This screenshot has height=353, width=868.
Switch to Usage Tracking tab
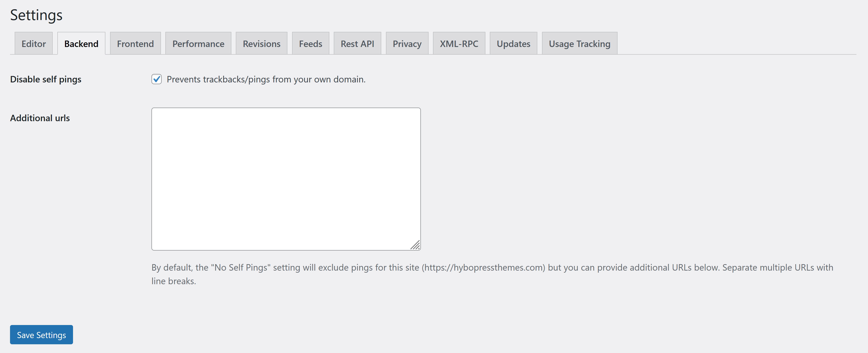(579, 44)
